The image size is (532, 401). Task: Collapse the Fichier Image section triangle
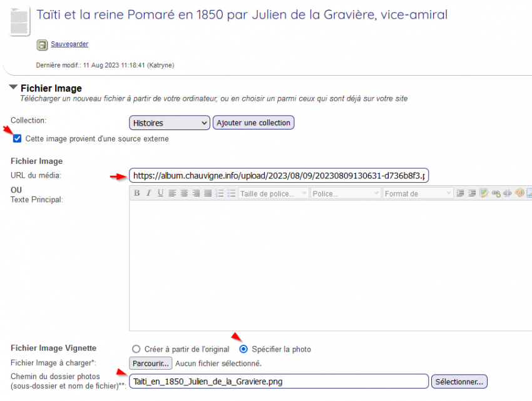[13, 88]
